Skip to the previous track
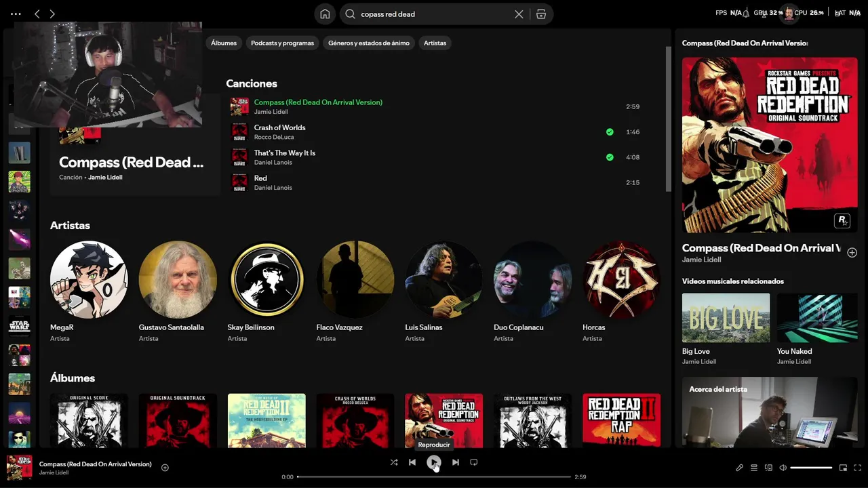The width and height of the screenshot is (868, 488). (x=412, y=462)
